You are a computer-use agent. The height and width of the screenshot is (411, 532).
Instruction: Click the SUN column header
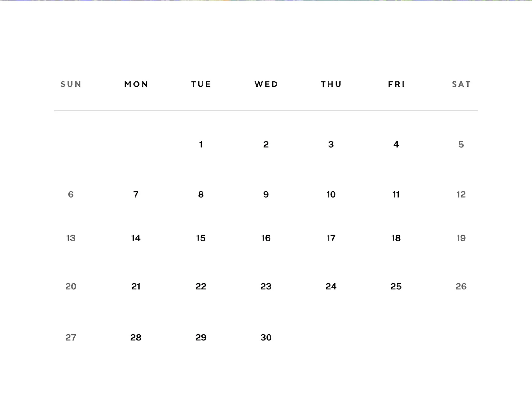tap(71, 84)
